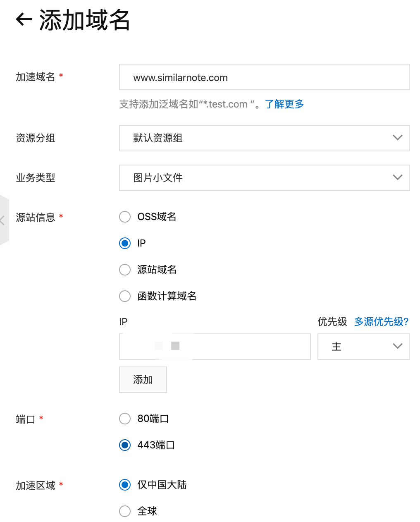Click into the origin IP address field
The image size is (420, 522).
[x=215, y=347]
